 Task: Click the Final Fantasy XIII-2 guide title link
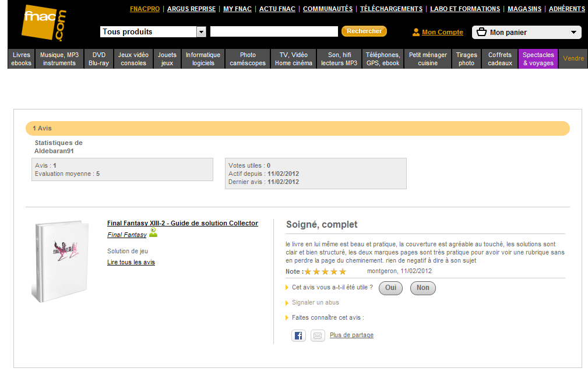(x=182, y=224)
